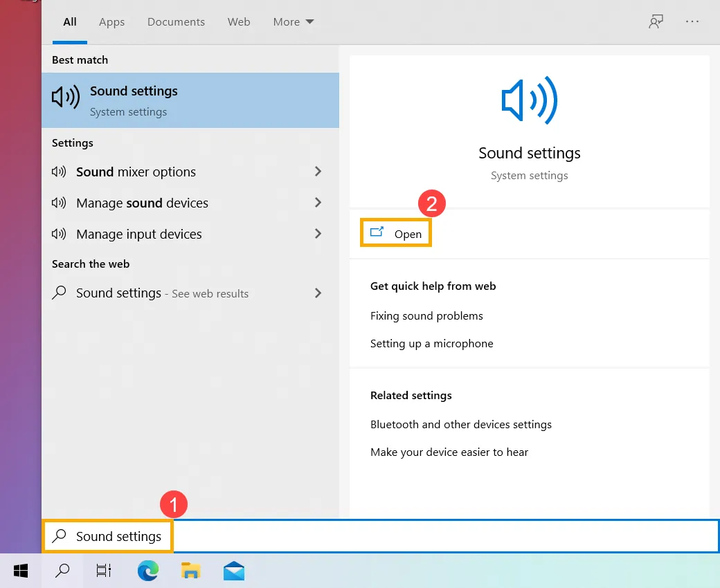Click Task View on the taskbar
This screenshot has width=720, height=588.
(103, 571)
